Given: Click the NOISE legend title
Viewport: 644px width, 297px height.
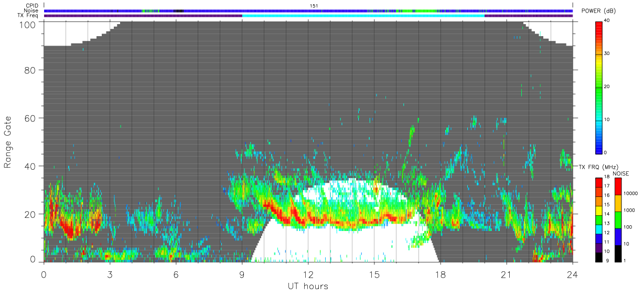Looking at the screenshot, I should pos(621,173).
